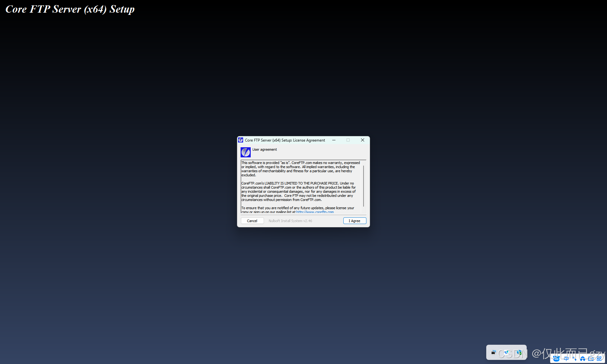Click the Baidu input method logo

tap(556, 358)
